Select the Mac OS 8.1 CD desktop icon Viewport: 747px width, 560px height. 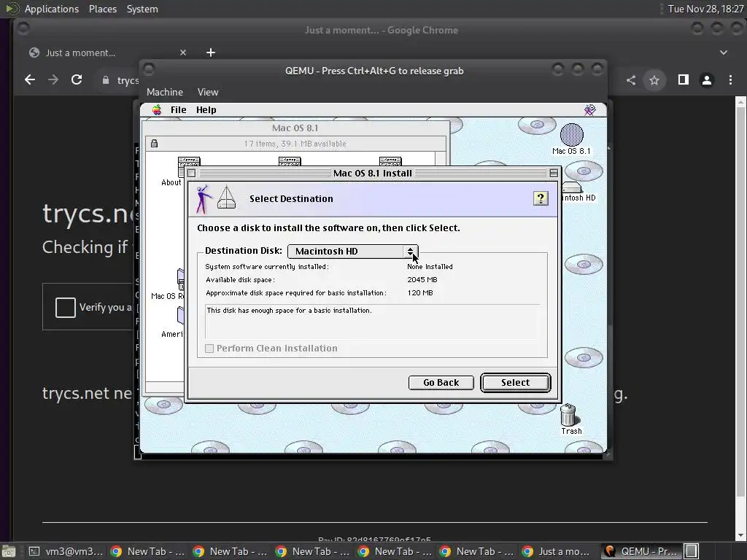click(571, 139)
